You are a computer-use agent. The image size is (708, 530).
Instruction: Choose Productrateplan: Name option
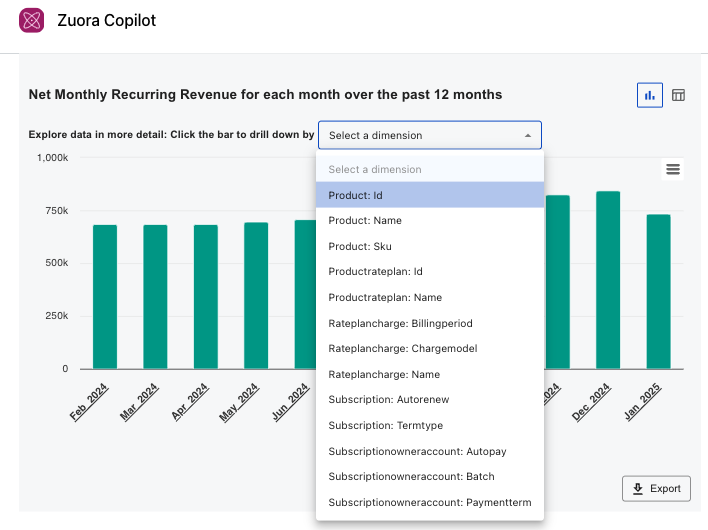tap(430, 297)
